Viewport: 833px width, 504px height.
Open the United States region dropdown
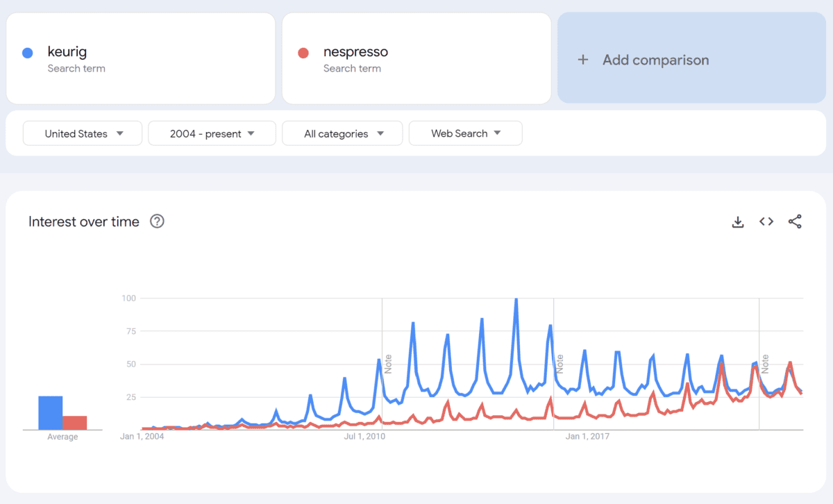82,133
